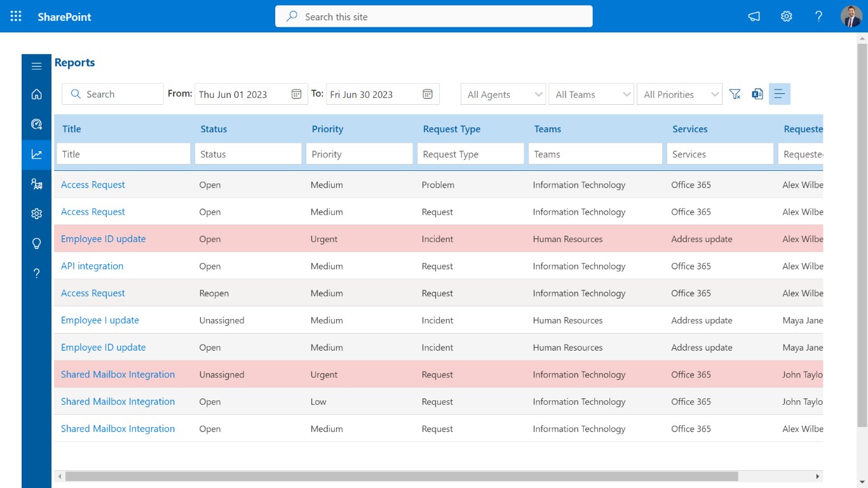
Task: Click the Title column filter box
Action: [x=123, y=154]
